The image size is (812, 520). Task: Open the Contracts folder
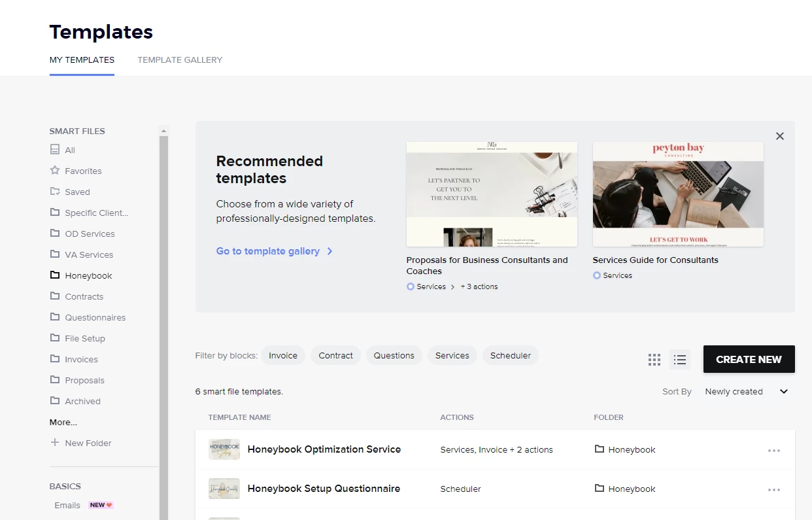(84, 296)
